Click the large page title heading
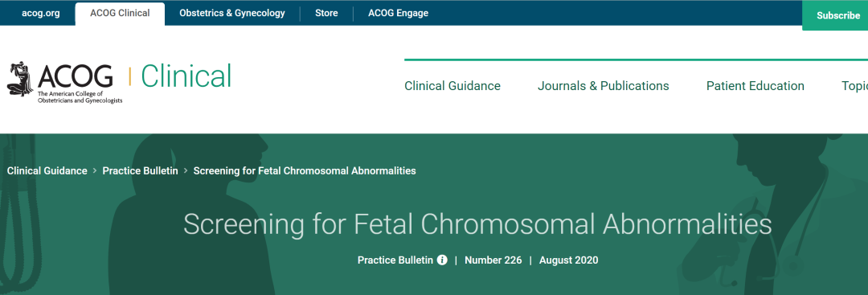Viewport: 868px width, 295px height. click(477, 225)
